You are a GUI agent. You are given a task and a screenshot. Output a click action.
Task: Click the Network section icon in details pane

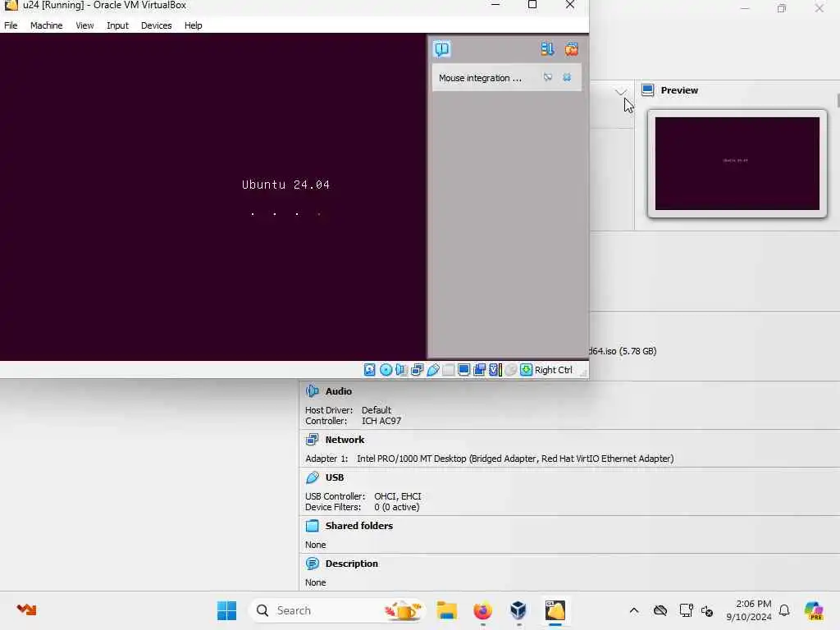point(313,440)
